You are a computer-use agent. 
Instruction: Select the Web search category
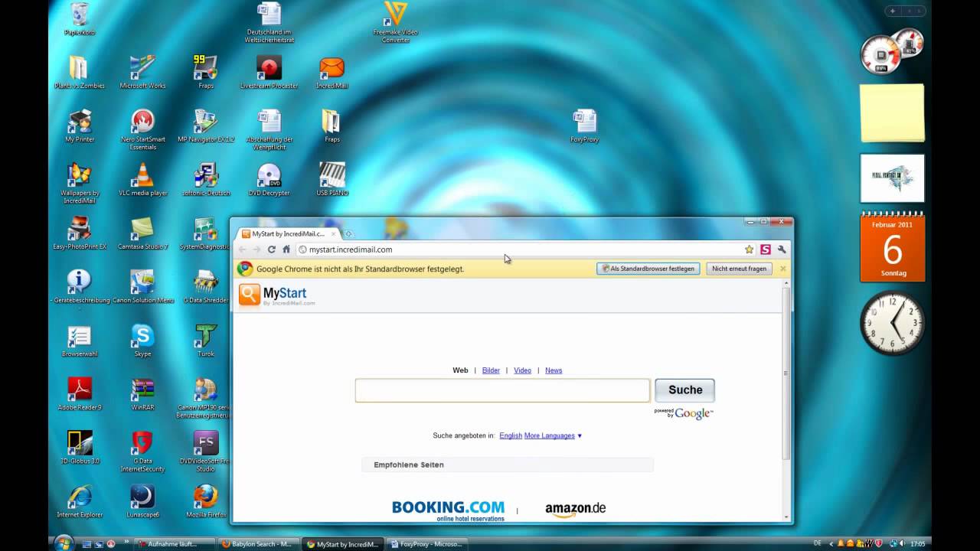coord(460,370)
